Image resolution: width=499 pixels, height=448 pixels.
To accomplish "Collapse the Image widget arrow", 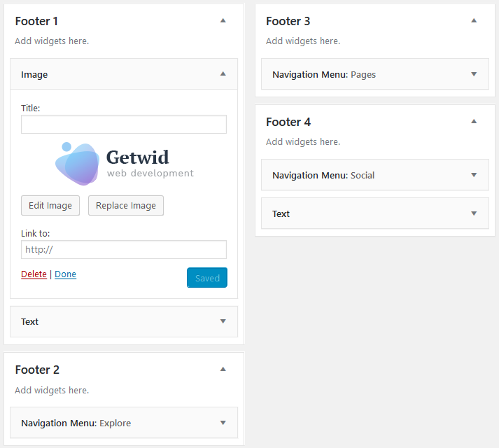I will (223, 74).
